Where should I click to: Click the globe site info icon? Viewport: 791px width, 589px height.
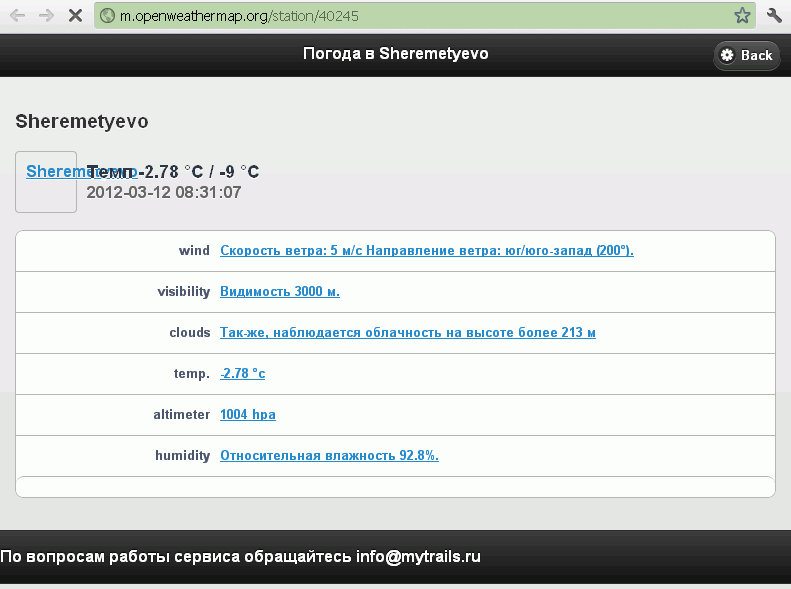click(108, 16)
